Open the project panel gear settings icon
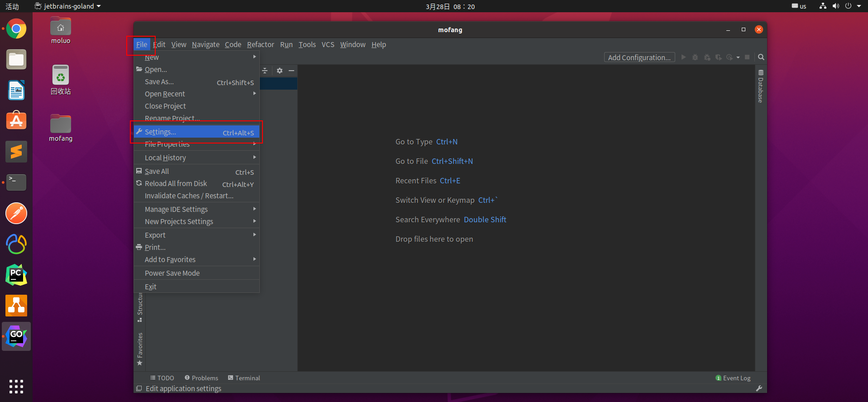The height and width of the screenshot is (402, 868). pyautogui.click(x=280, y=71)
